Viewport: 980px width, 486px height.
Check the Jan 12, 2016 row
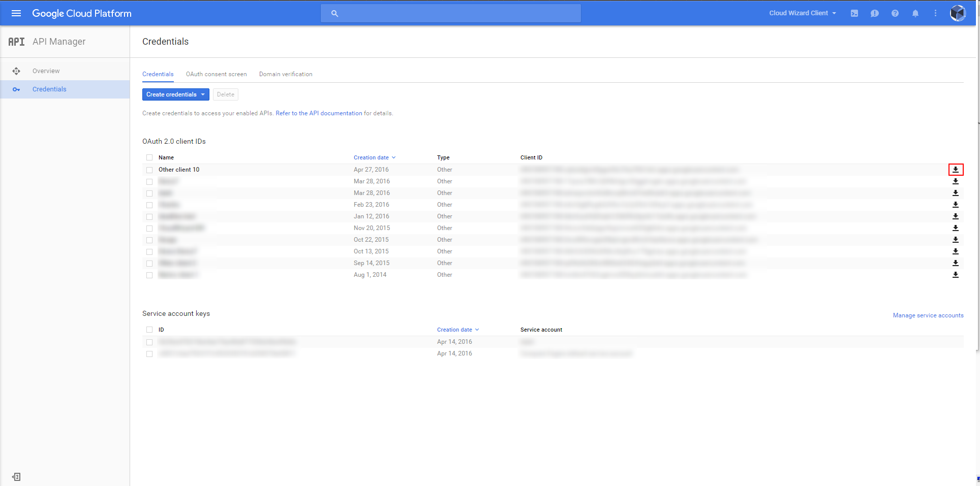click(x=149, y=217)
